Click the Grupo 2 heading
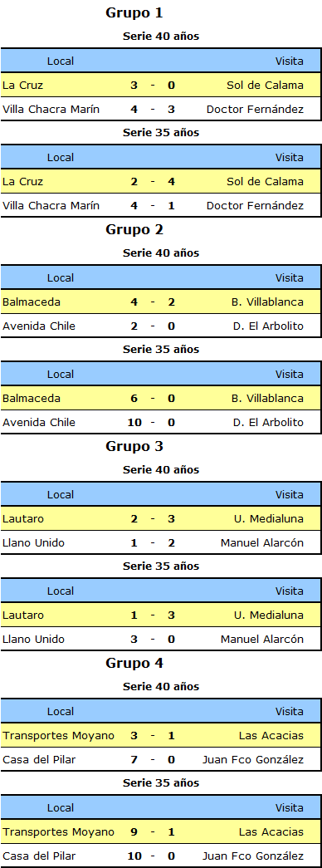 tap(134, 230)
